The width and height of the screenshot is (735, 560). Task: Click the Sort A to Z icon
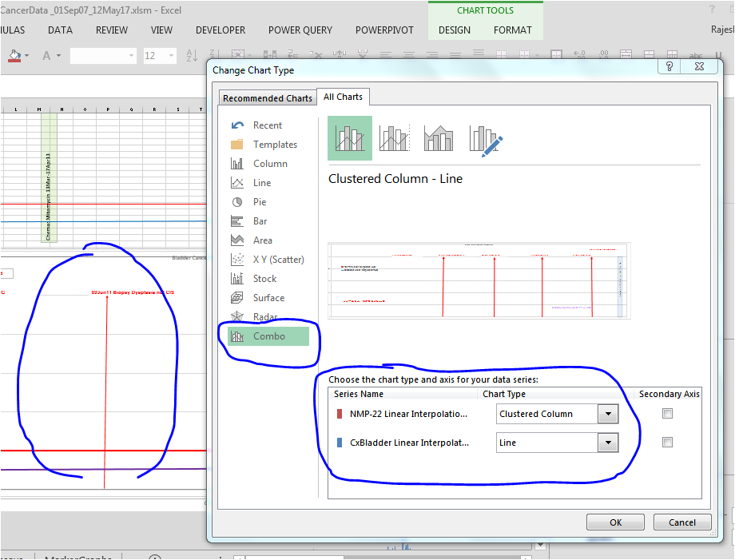191,56
